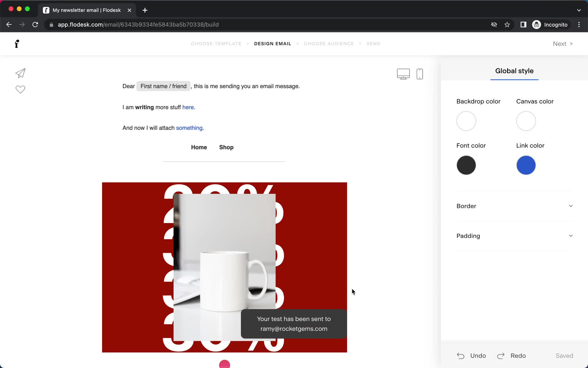588x368 pixels.
Task: Click the send/paper plane icon
Action: click(x=20, y=73)
